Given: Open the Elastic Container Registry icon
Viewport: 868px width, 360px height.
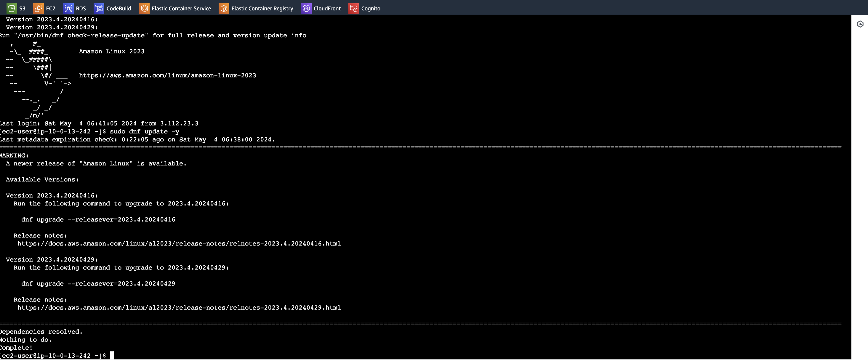Looking at the screenshot, I should point(223,8).
